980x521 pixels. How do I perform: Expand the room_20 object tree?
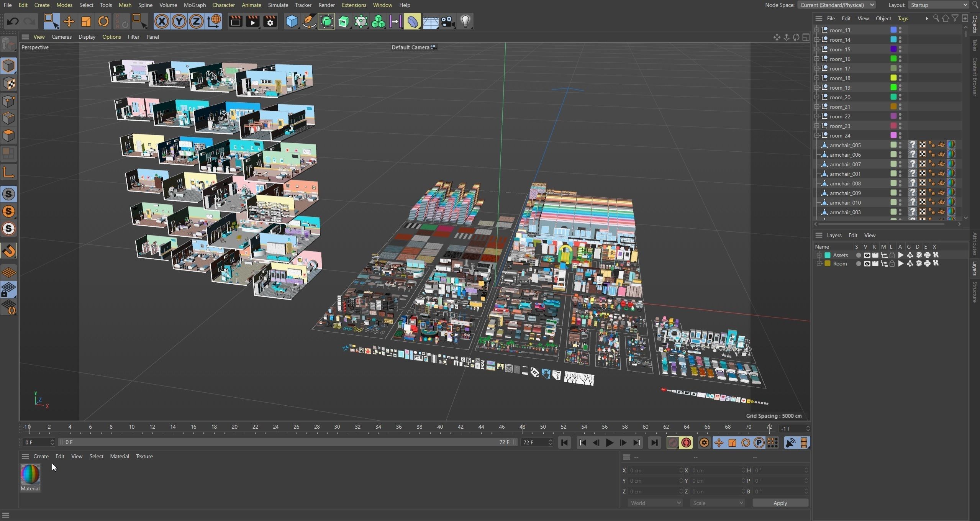(x=816, y=97)
